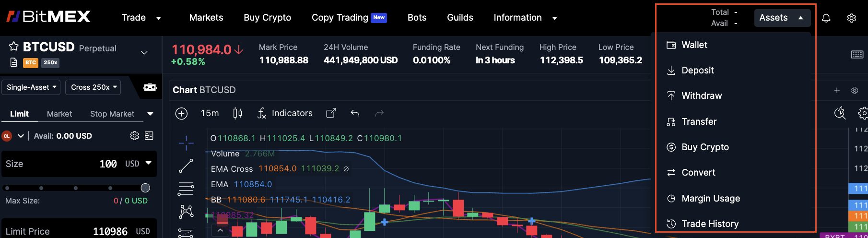Viewport: 868px width, 238px height.
Task: Toggle EMA Cross visibility icon
Action: (346, 169)
